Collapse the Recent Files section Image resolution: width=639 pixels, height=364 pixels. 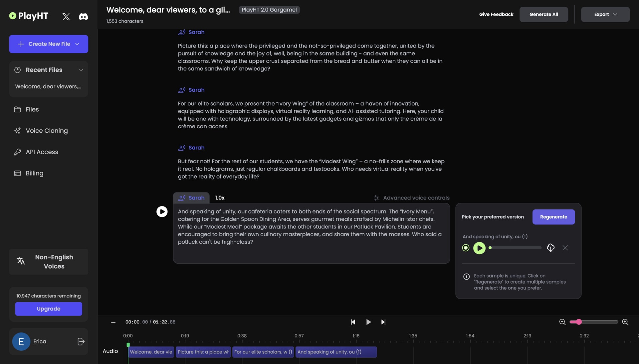(81, 70)
